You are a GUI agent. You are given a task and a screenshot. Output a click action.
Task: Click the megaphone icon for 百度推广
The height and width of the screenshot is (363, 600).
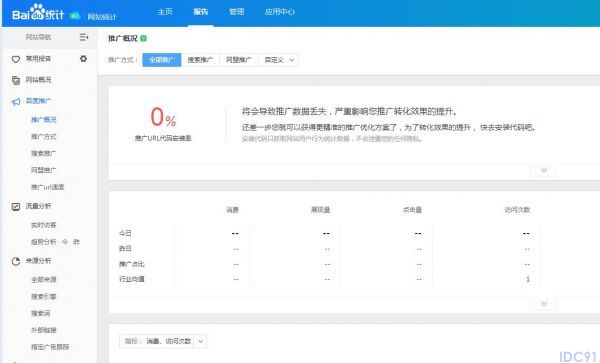(x=16, y=102)
